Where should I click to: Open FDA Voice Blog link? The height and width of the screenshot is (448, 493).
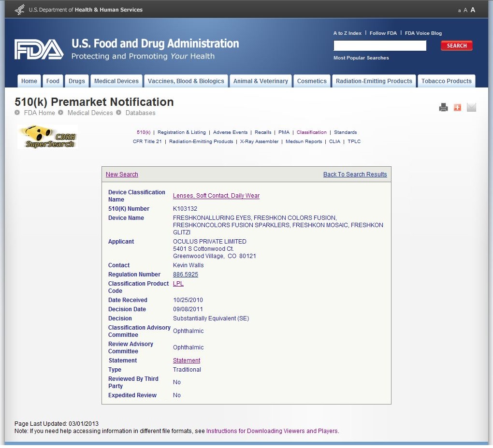[423, 33]
